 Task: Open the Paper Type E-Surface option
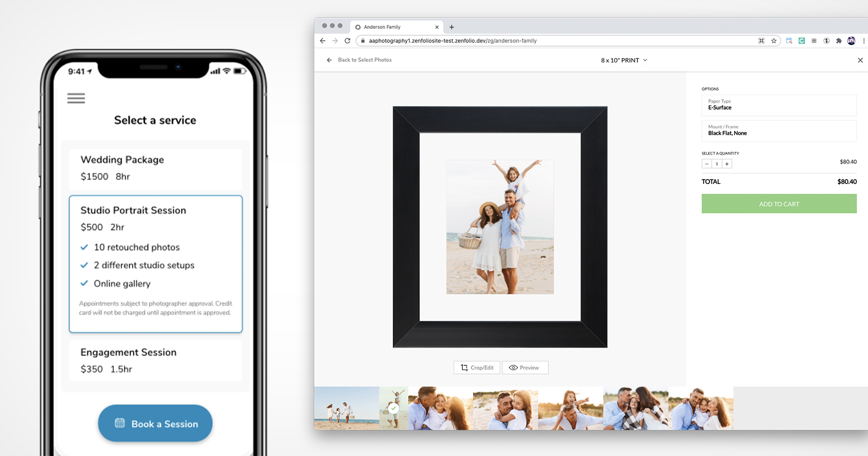pyautogui.click(x=779, y=105)
